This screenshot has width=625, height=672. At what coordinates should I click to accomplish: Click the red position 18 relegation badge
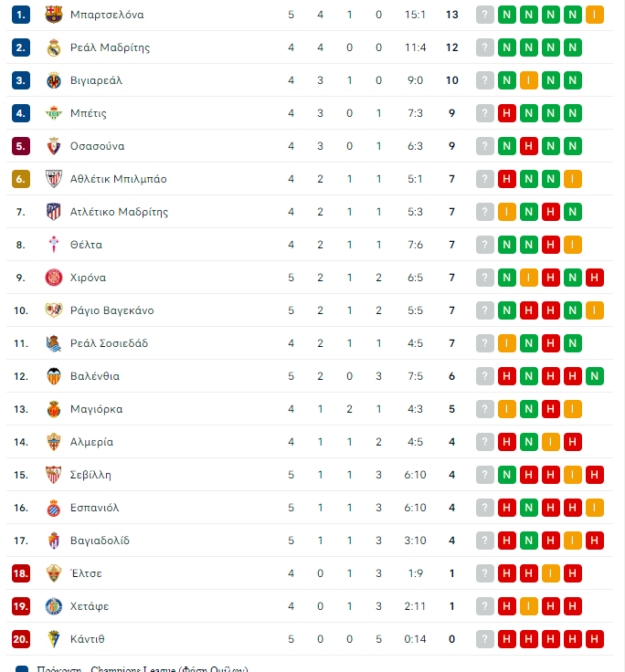(x=21, y=573)
